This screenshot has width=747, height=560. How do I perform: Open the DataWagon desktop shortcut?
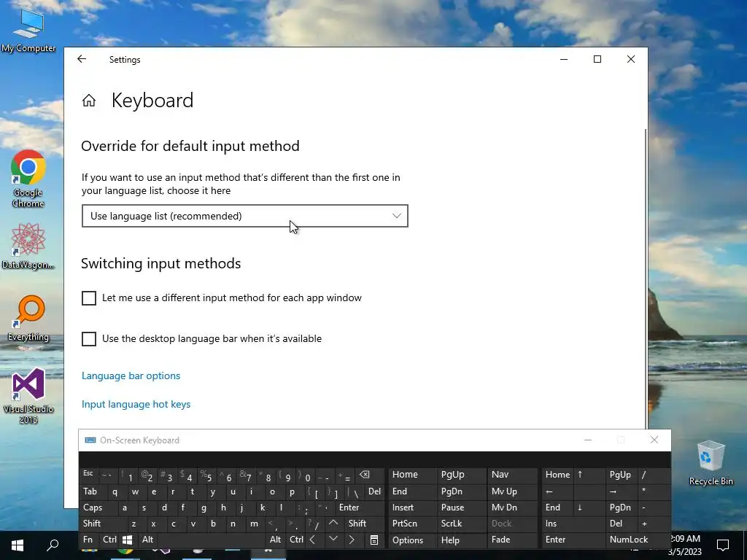(x=28, y=246)
